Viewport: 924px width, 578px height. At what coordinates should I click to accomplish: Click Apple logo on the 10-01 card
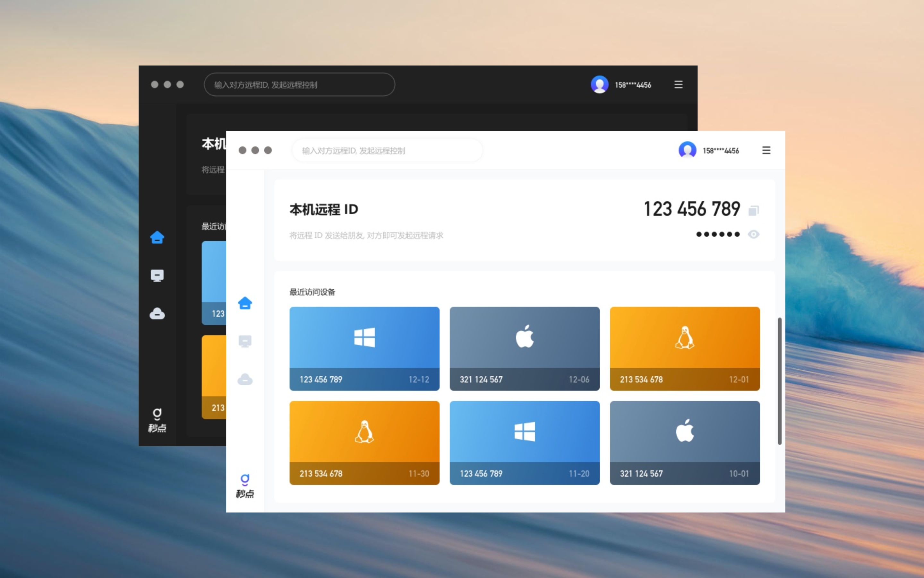point(685,430)
